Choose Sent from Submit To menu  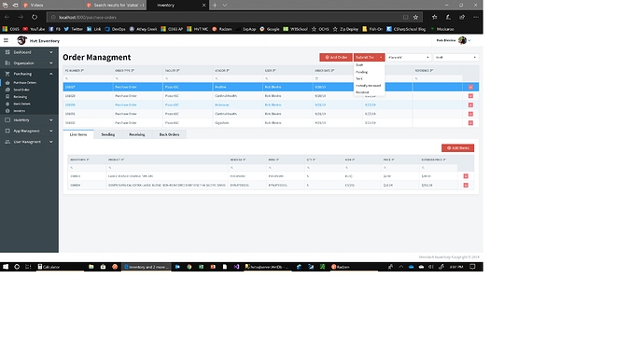pyautogui.click(x=359, y=78)
